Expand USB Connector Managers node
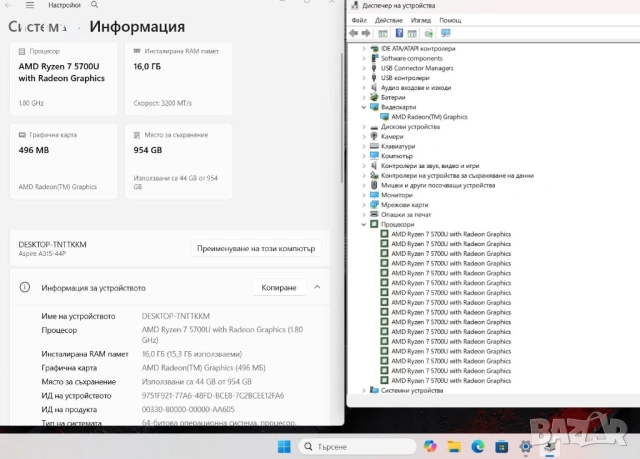The height and width of the screenshot is (459, 640). pos(364,68)
